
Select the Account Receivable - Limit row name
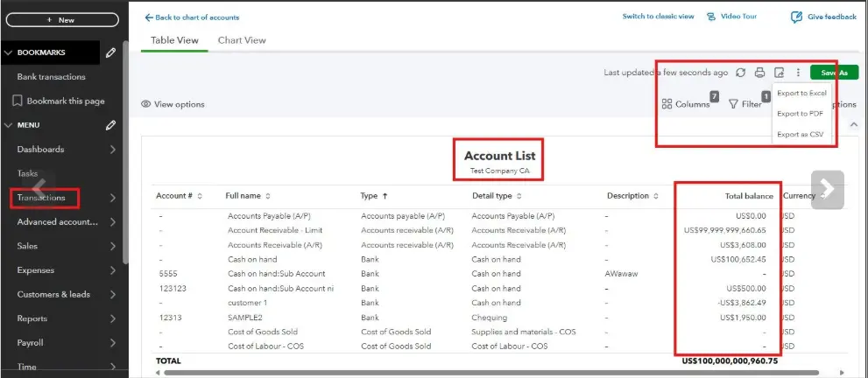click(x=275, y=230)
